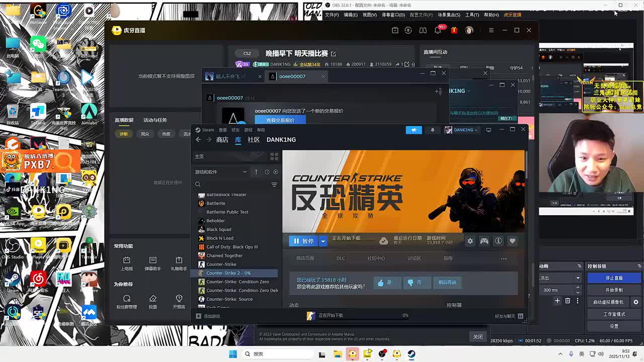Click 添加游戏 at Steam bottom left

pos(208,316)
